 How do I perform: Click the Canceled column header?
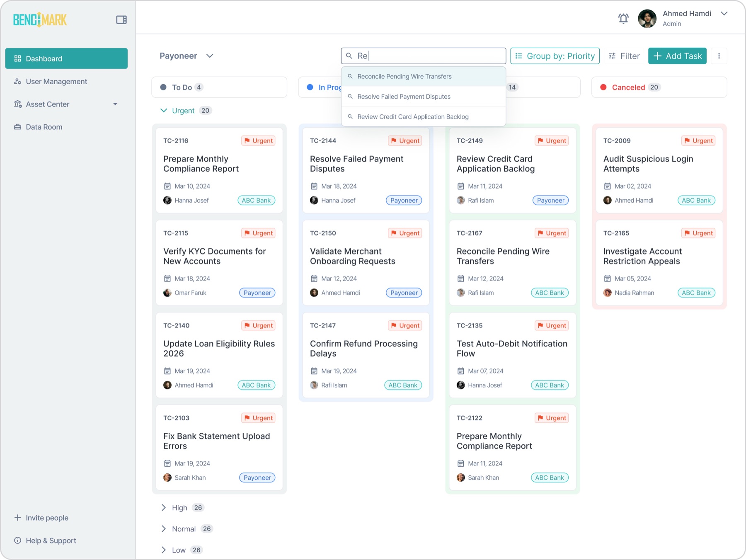(x=659, y=87)
